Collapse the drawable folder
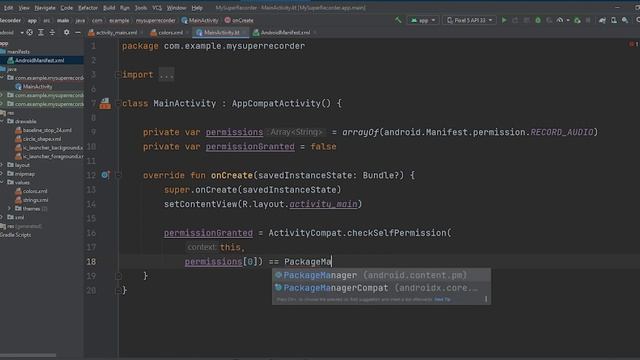 tap(2, 121)
